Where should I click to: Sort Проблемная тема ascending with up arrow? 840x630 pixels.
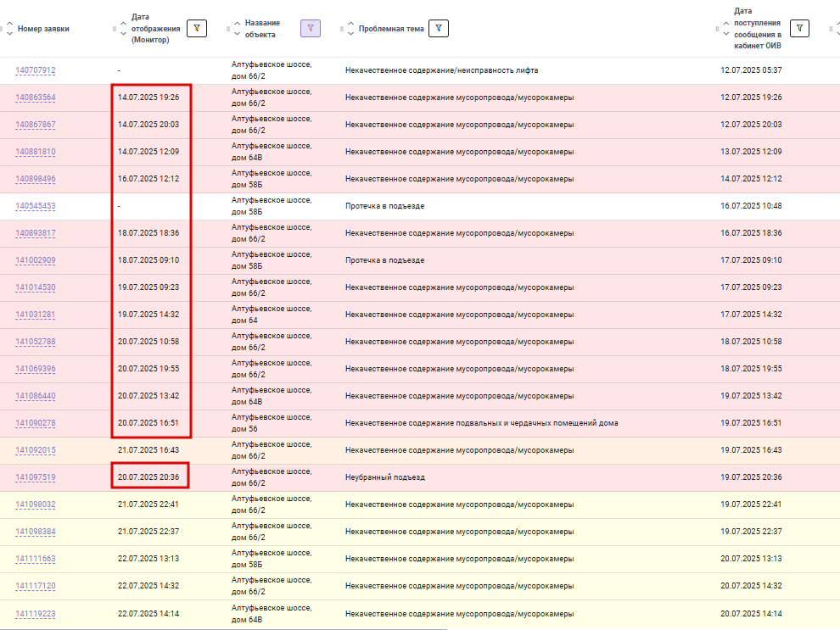(x=350, y=24)
